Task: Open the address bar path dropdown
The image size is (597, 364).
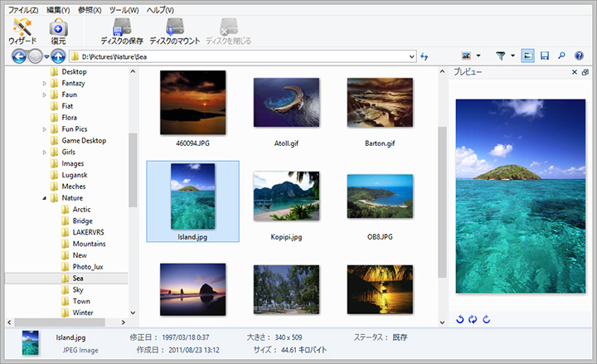Action: coord(411,56)
